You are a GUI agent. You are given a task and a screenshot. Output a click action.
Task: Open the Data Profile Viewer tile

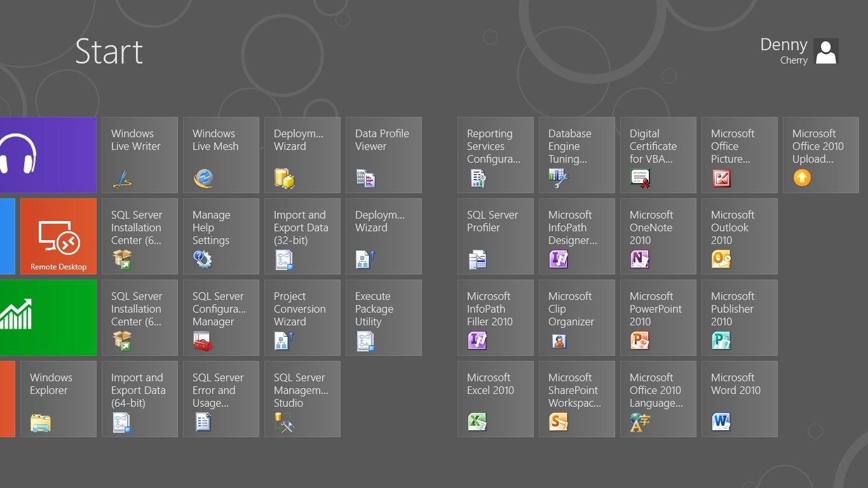[384, 155]
